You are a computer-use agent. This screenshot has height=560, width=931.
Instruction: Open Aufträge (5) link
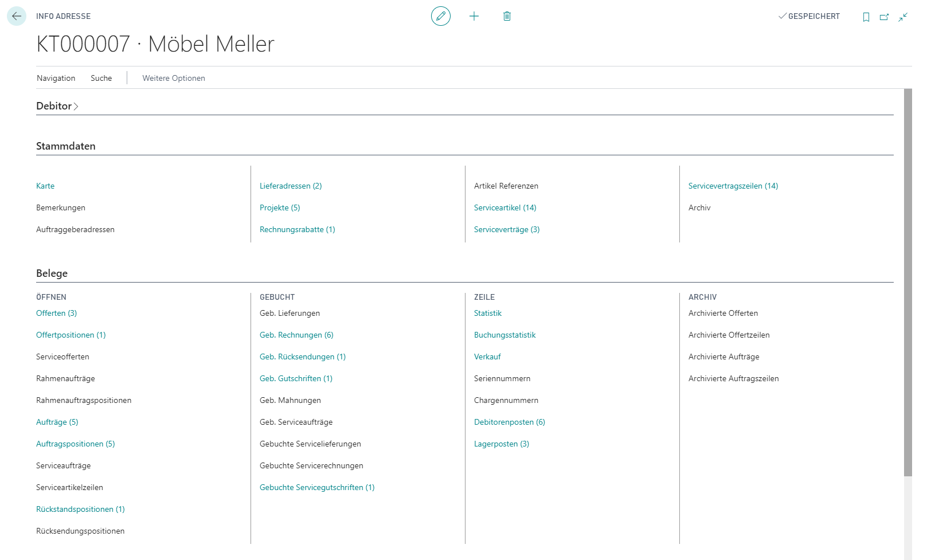coord(57,422)
